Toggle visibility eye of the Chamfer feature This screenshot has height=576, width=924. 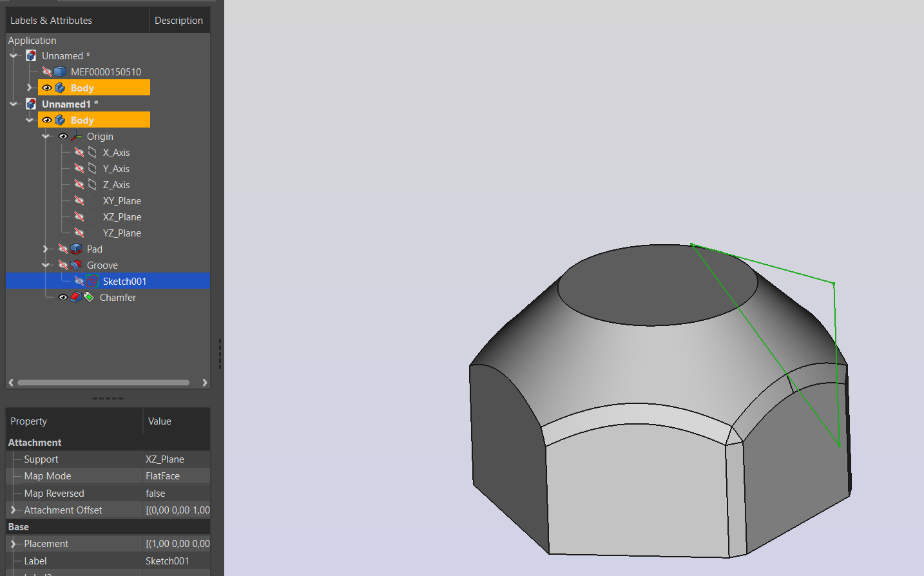coord(63,297)
